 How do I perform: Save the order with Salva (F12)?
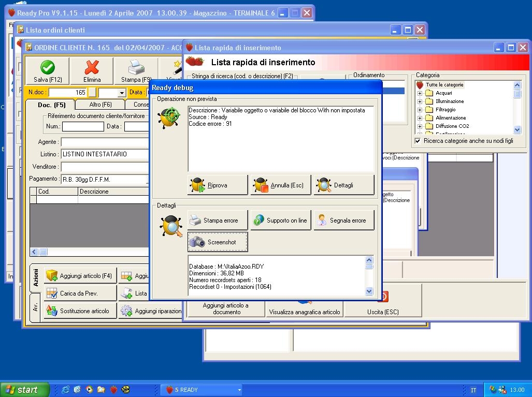48,71
